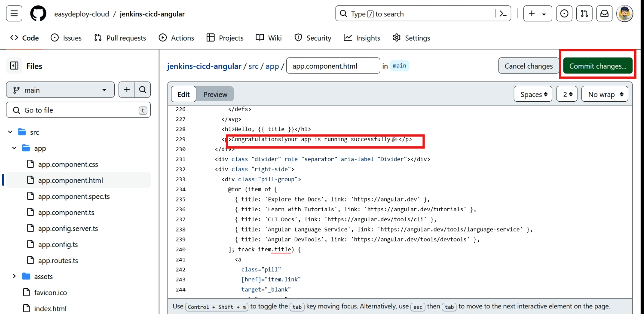Collapse the Files side panel icon
Screen dimensions: 644x314
(x=14, y=66)
